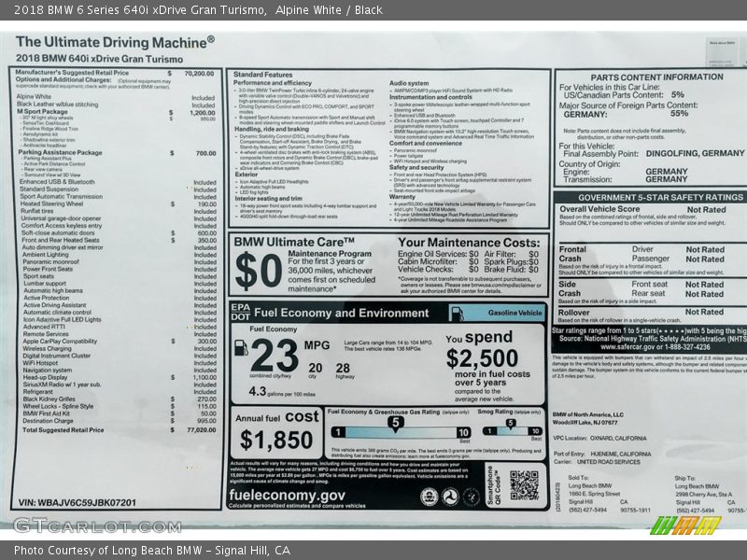Viewport: 747px width, 560px height.
Task: Click the 'Safety and security' subheading
Action: [x=416, y=168]
